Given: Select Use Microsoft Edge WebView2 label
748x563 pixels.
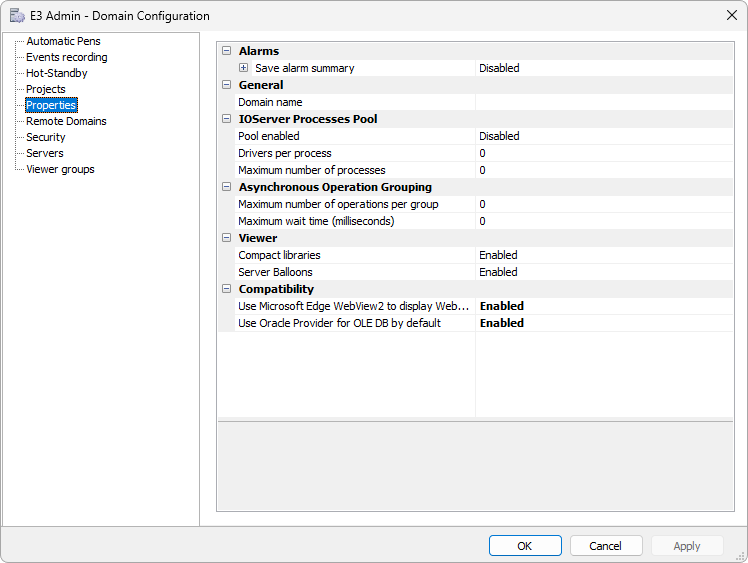Looking at the screenshot, I should click(x=353, y=306).
